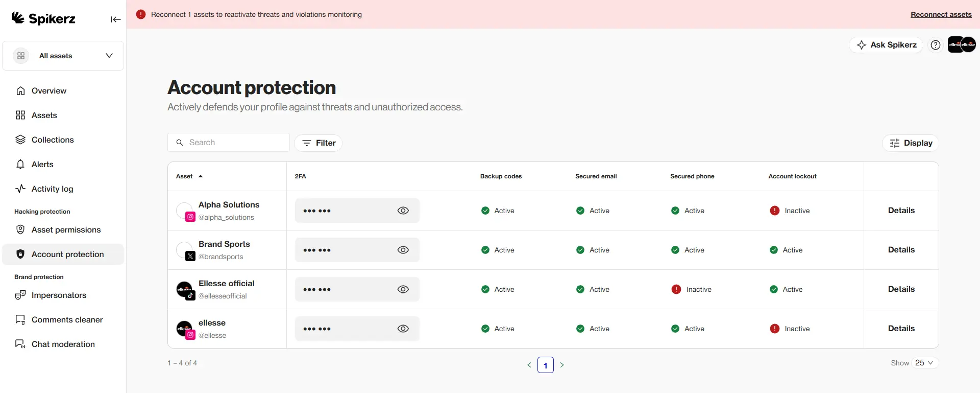Open the Display settings button

click(910, 143)
